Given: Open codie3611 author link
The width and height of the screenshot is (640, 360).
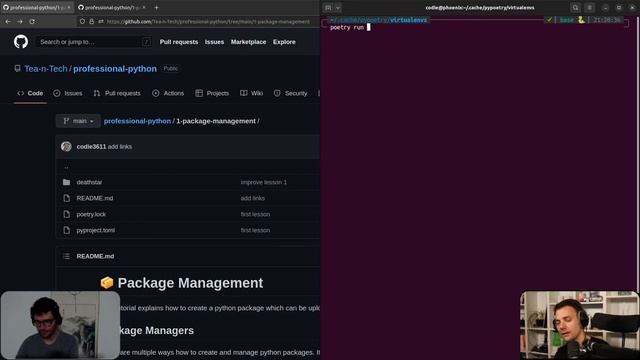Looking at the screenshot, I should 91,147.
